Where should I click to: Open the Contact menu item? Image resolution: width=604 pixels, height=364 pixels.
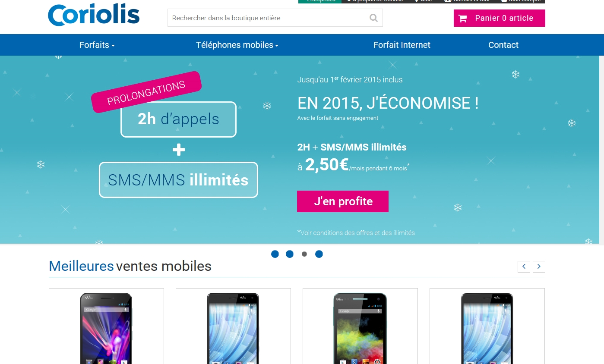(503, 45)
